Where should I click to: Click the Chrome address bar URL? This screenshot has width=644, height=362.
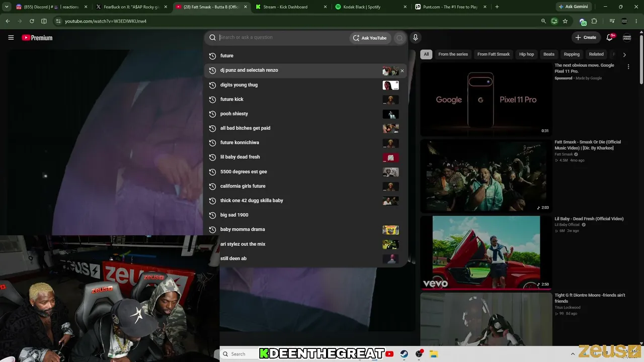106,21
